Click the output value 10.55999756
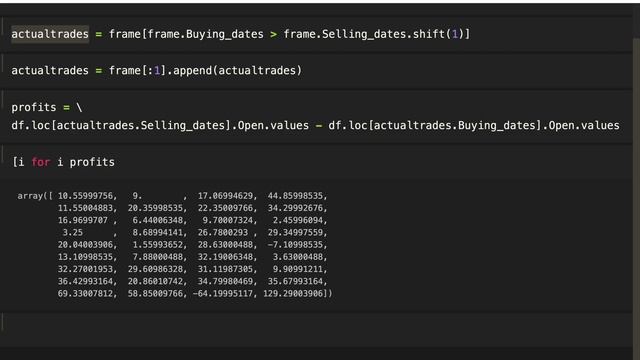Viewport: 640px width, 360px height. coord(85,196)
